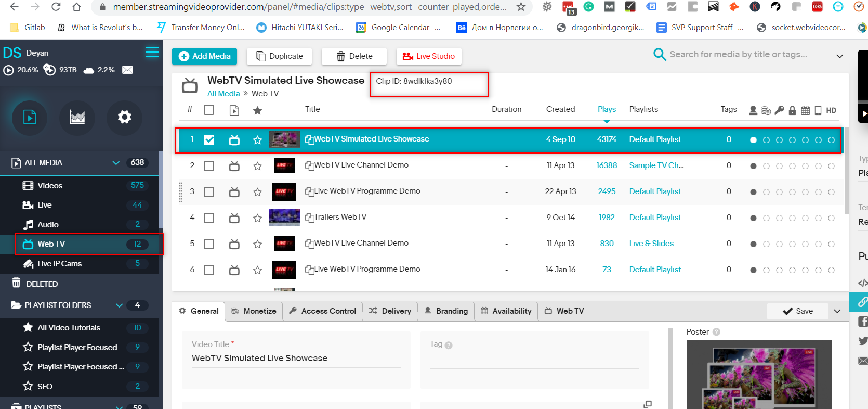The image size is (868, 409).
Task: Open settings gear in sidebar
Action: click(x=124, y=118)
